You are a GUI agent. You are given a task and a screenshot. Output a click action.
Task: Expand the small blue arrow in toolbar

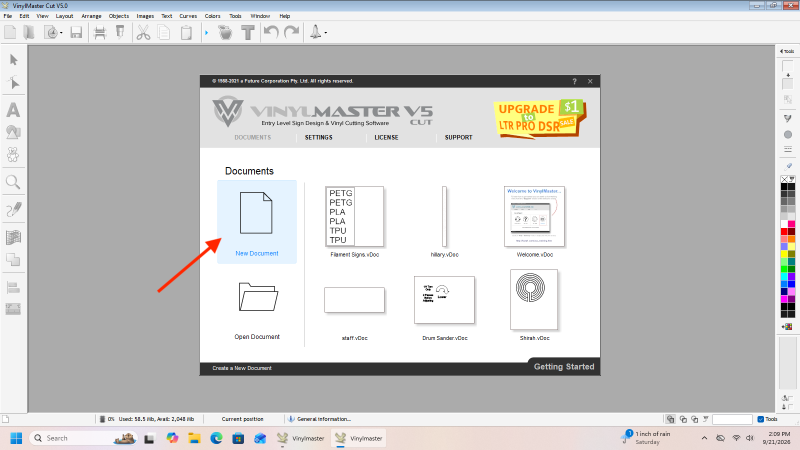pos(207,33)
